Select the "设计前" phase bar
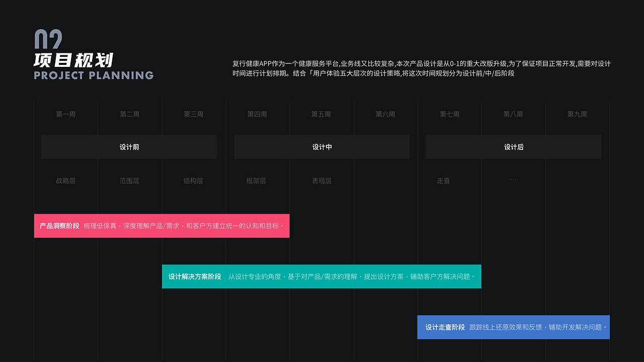Image resolution: width=644 pixels, height=362 pixels. point(128,147)
